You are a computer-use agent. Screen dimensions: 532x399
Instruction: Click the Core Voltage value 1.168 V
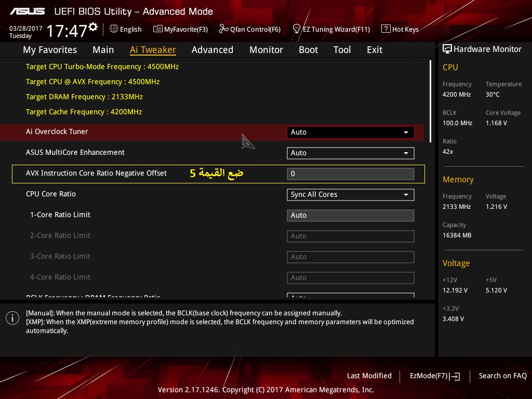click(x=496, y=123)
